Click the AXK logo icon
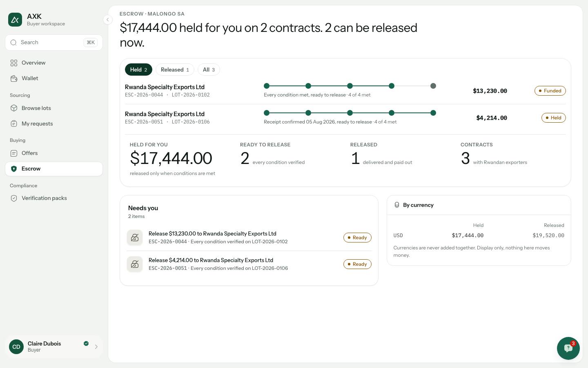588x368 pixels. coord(15,20)
